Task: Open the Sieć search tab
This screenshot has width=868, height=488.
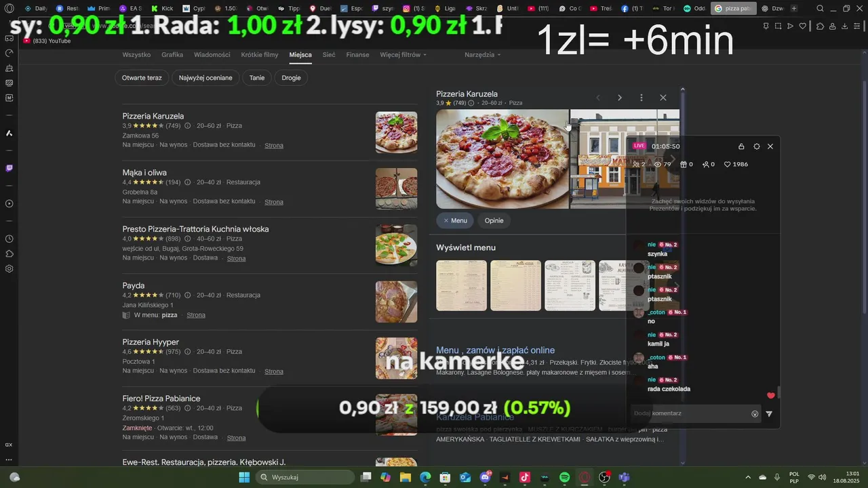Action: pos(329,54)
